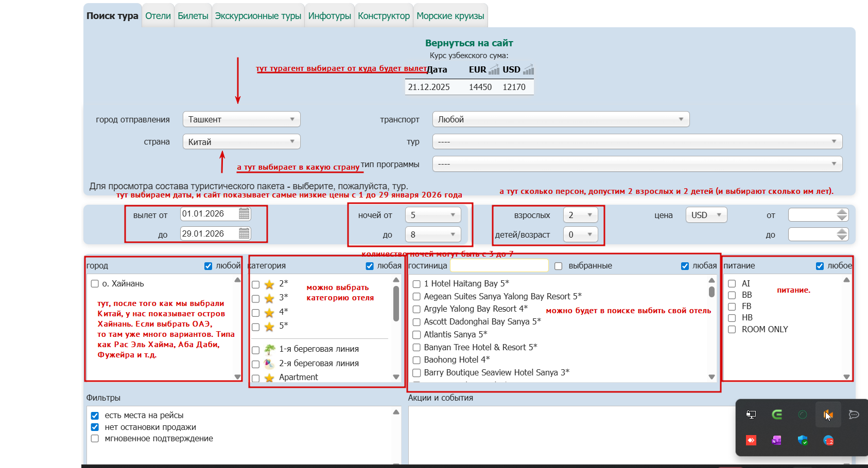868x468 pixels.
Task: Switch to the 'Поиск тура' tab
Action: [x=112, y=16]
